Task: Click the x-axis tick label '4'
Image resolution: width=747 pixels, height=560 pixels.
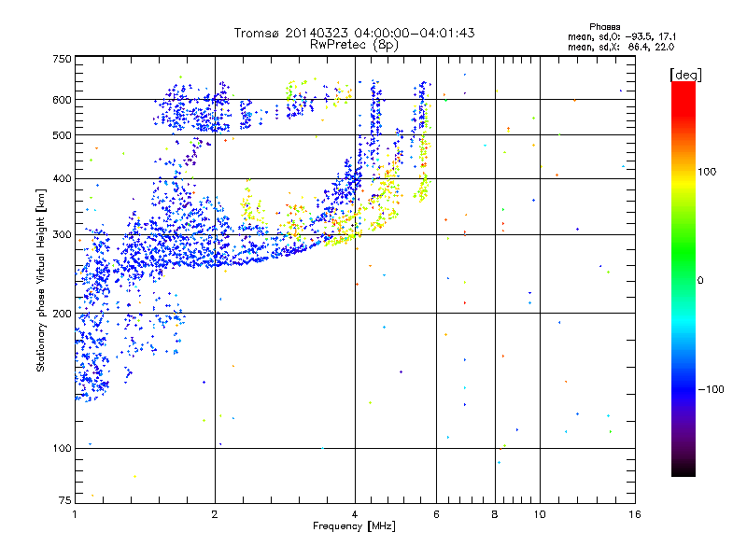Action: point(355,514)
